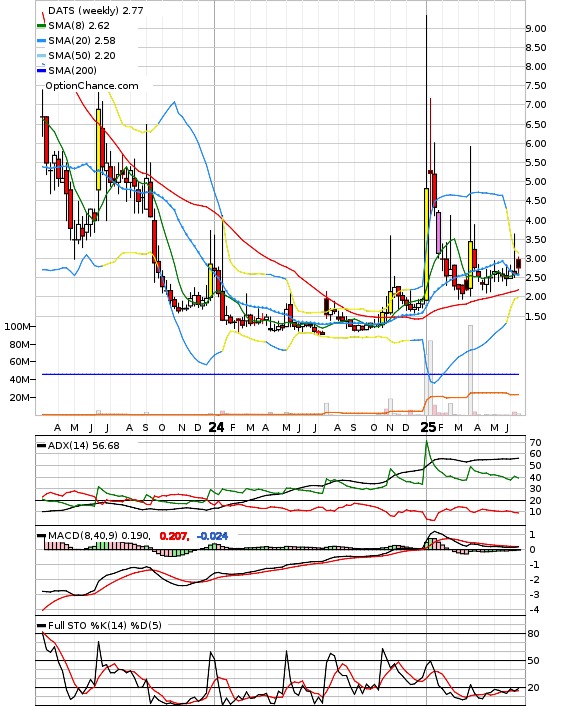Click the 9.00 price level on the right axis

coord(536,28)
